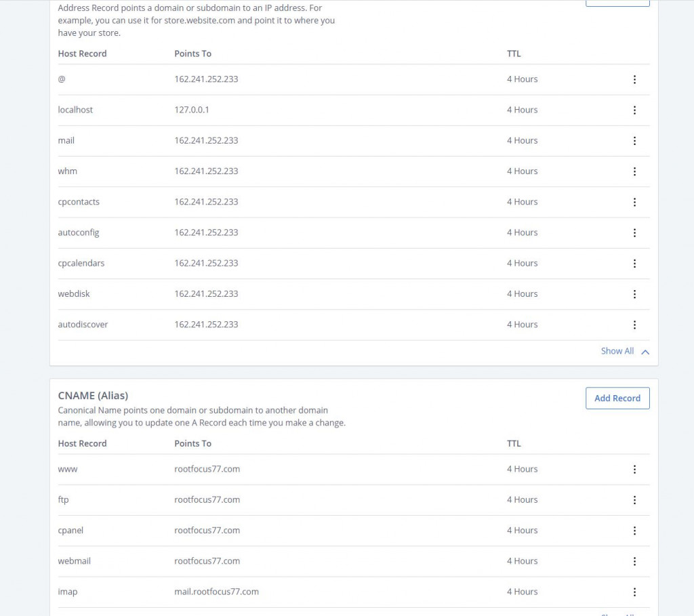Open options menu for cpanel CNAME record
Viewport: 694px width, 616px height.
[634, 531]
